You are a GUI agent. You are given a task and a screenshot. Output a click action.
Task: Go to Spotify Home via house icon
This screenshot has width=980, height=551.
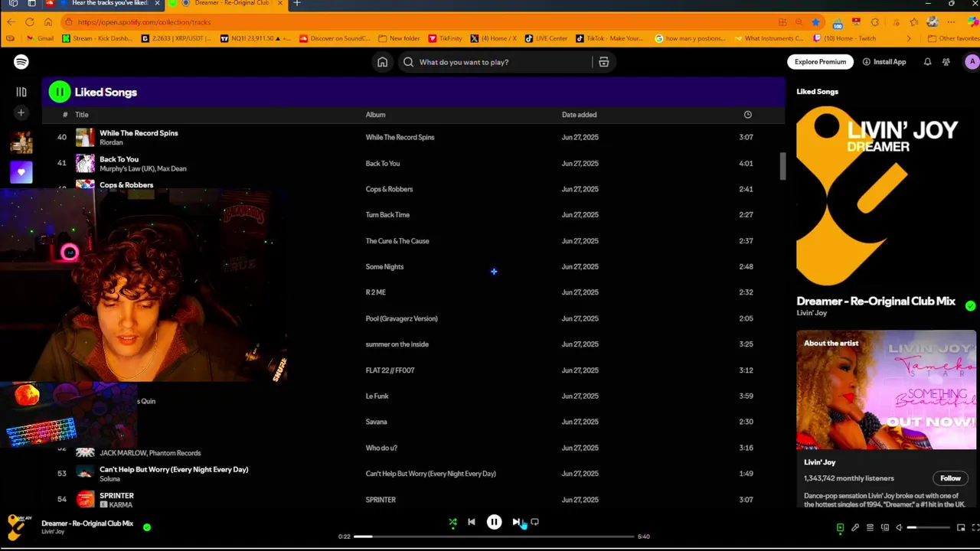click(x=382, y=62)
